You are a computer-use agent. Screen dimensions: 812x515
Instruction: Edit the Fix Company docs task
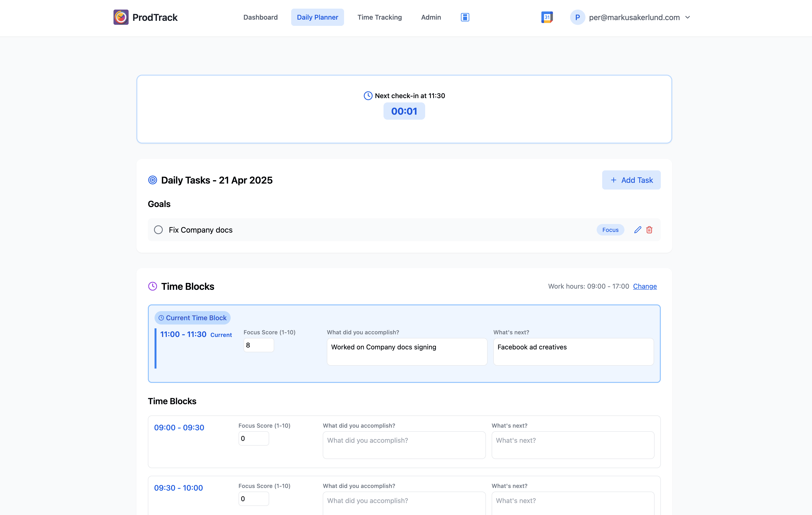coord(637,230)
